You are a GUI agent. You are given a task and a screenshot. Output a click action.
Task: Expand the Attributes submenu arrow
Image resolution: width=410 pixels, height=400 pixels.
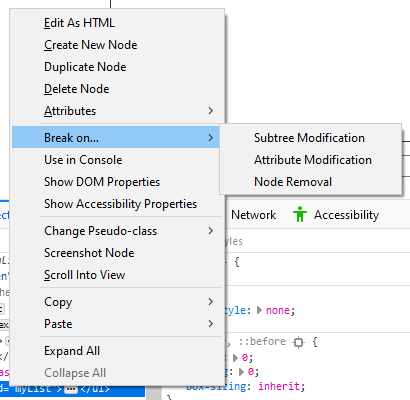click(210, 111)
